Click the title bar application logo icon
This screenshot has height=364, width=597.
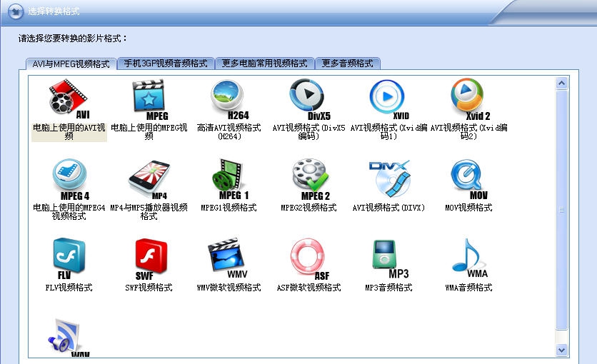(15, 11)
